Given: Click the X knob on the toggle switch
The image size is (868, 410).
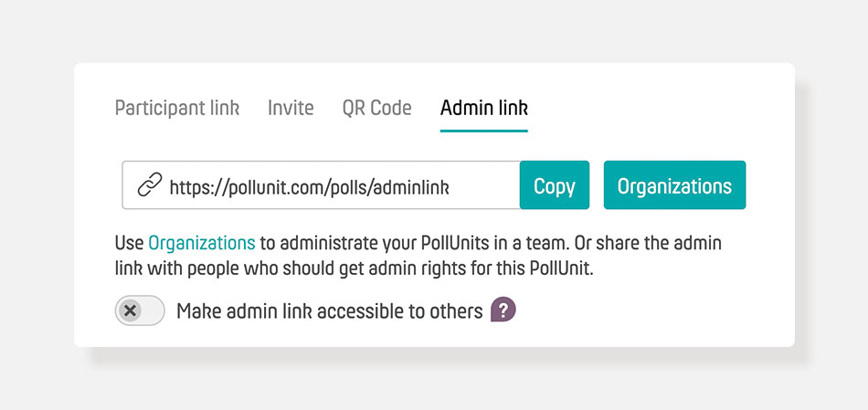Looking at the screenshot, I should (x=130, y=310).
